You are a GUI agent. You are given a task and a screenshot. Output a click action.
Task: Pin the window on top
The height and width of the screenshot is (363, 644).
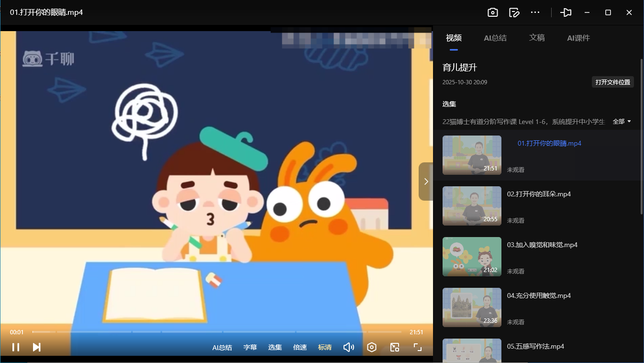(x=566, y=12)
